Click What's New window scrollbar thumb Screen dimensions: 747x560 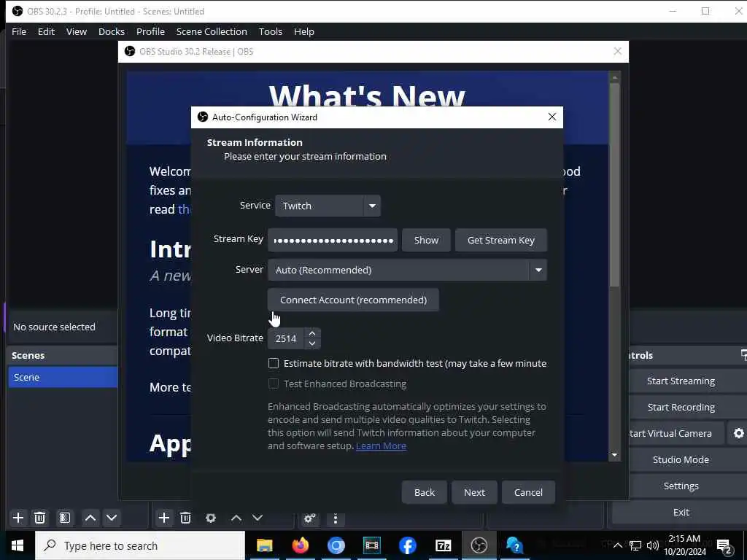(x=614, y=184)
